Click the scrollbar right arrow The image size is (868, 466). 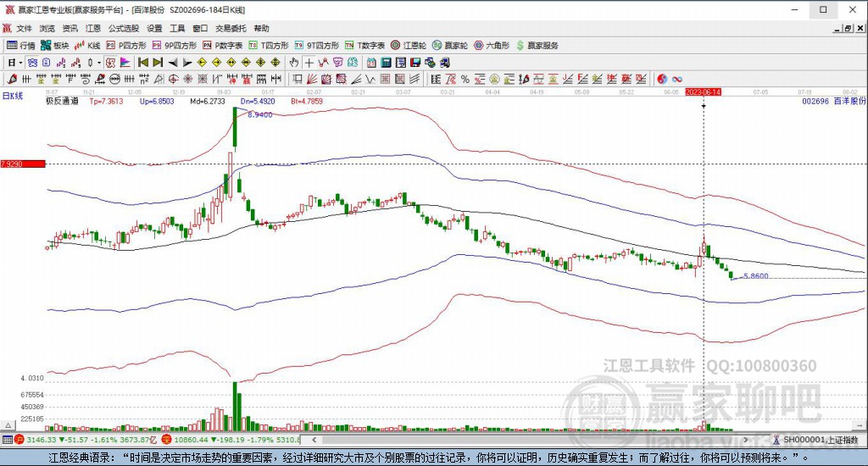pos(745,440)
